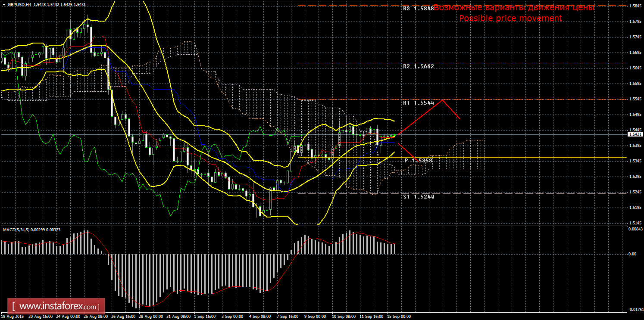Click the 1.5195 price axis label
Screen dimensions: 644x320
636,208
